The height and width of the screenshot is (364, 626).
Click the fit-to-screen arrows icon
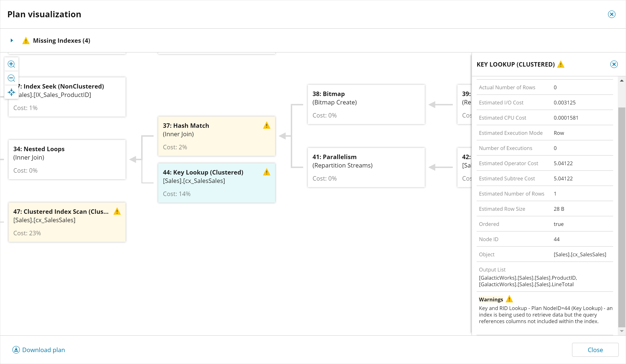tap(11, 92)
